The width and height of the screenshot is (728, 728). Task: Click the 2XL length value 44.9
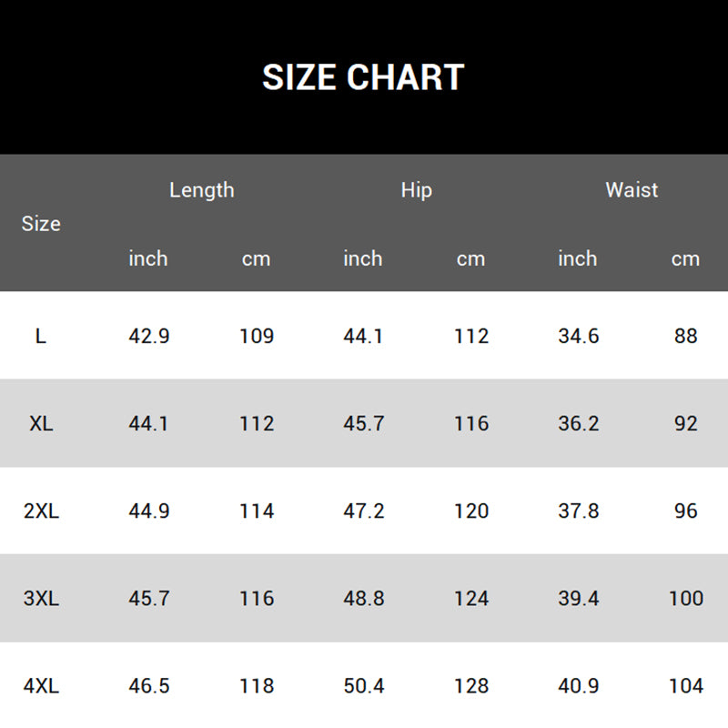click(x=148, y=511)
